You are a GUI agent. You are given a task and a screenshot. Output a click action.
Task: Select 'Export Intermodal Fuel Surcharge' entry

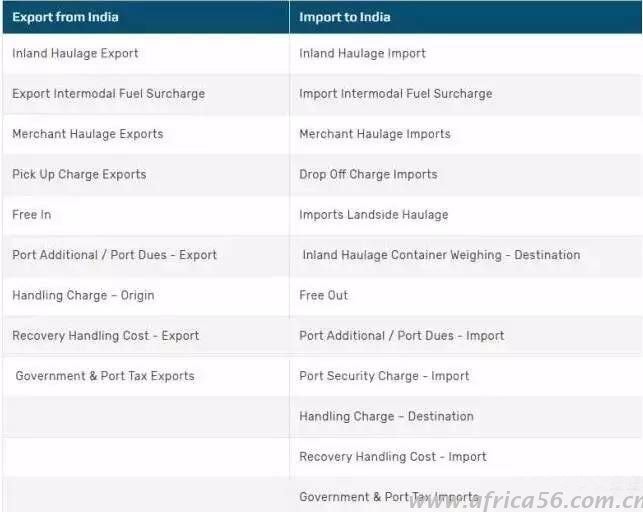pos(108,94)
